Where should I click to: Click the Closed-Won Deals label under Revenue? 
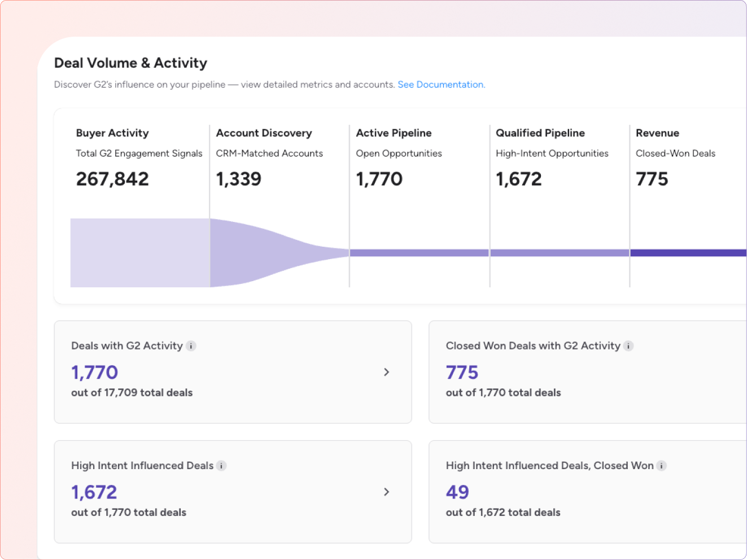pos(675,154)
